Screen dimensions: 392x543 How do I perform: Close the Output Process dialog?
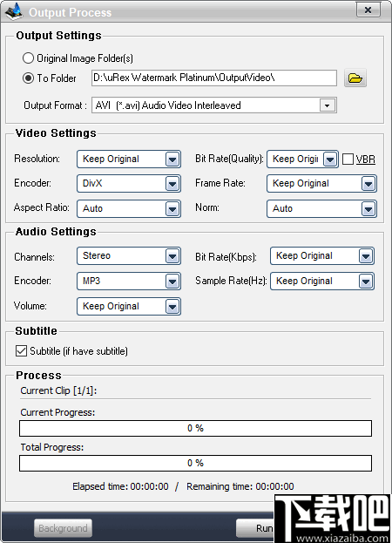368,10
